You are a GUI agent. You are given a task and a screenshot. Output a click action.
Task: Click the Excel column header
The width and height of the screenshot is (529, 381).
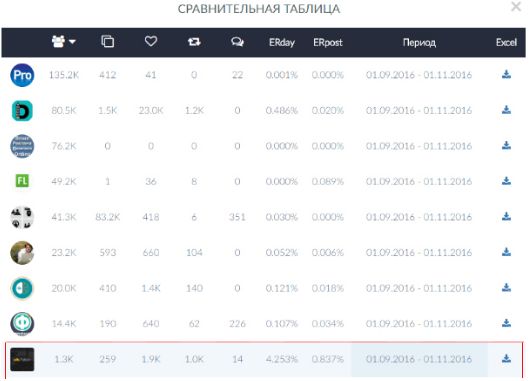coord(506,42)
